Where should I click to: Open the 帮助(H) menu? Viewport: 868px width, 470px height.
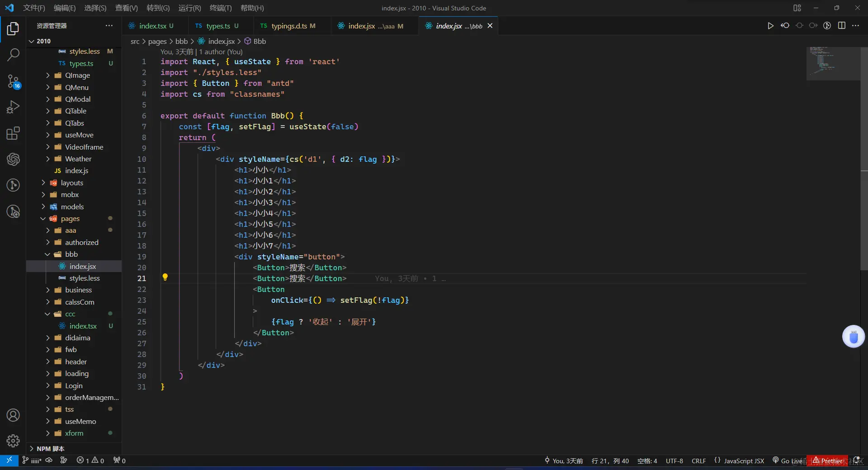[x=252, y=8]
